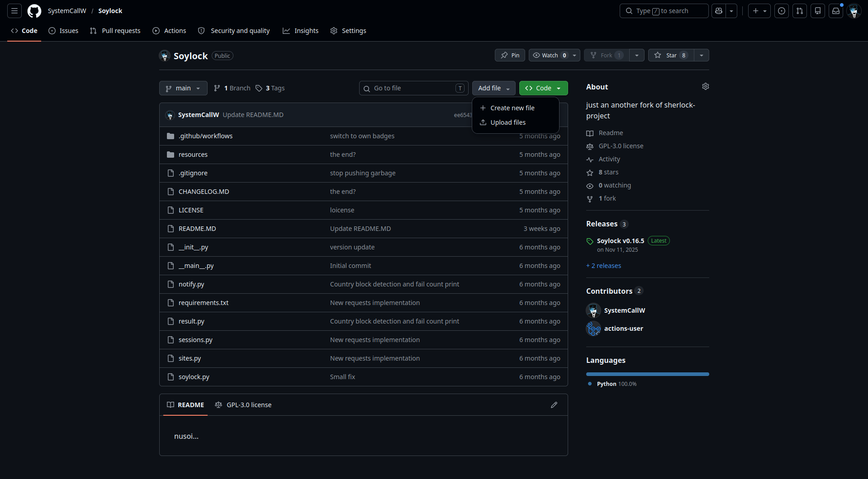Image resolution: width=868 pixels, height=479 pixels.
Task: Open the notifications inbox icon
Action: [x=836, y=11]
